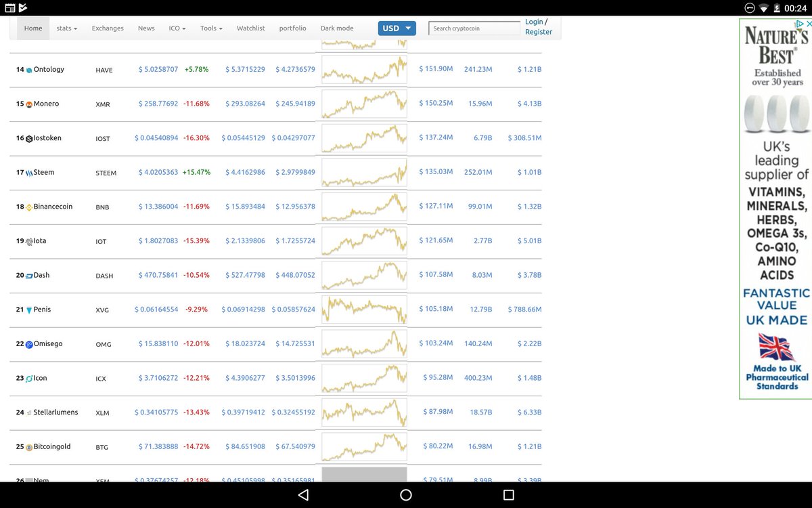Tap the Wi-Fi icon in status bar
Screen dimensions: 812x508
(x=764, y=8)
